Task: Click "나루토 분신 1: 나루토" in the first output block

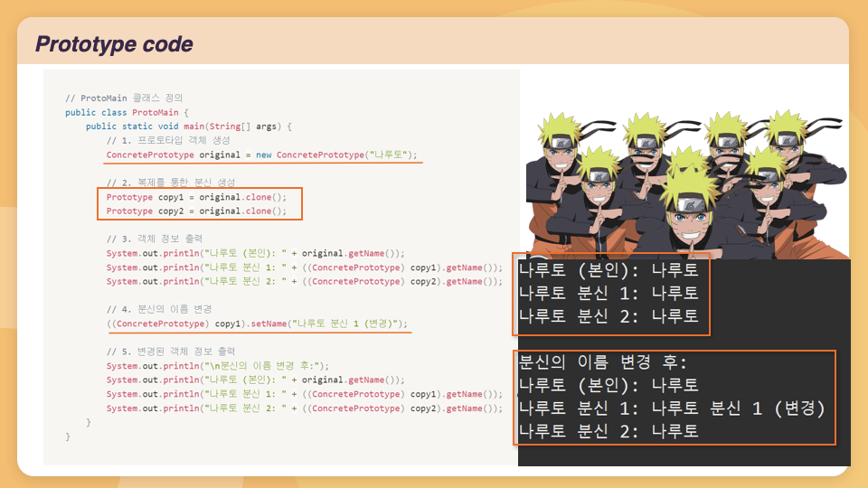Action: (609, 293)
